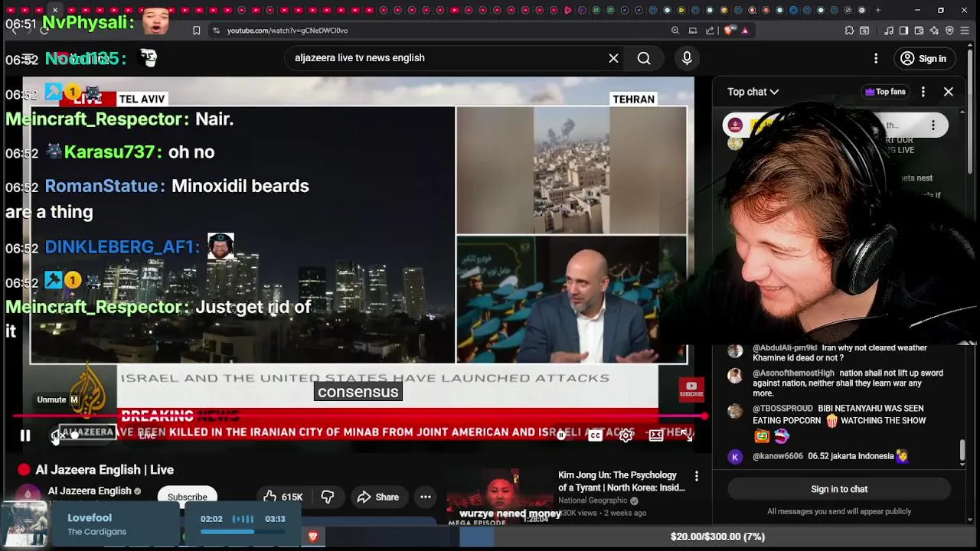
Task: Click @AbdulAli-pm9kl chat username
Action: 785,347
